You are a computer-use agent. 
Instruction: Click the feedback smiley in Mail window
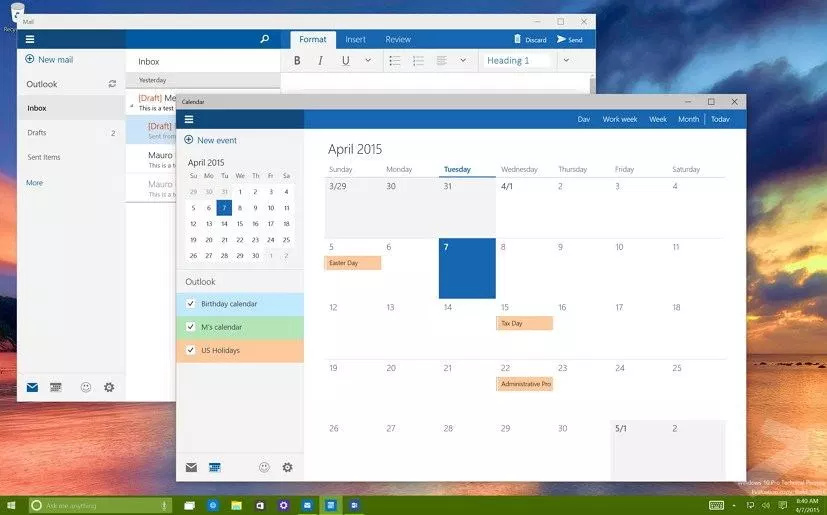coord(86,387)
